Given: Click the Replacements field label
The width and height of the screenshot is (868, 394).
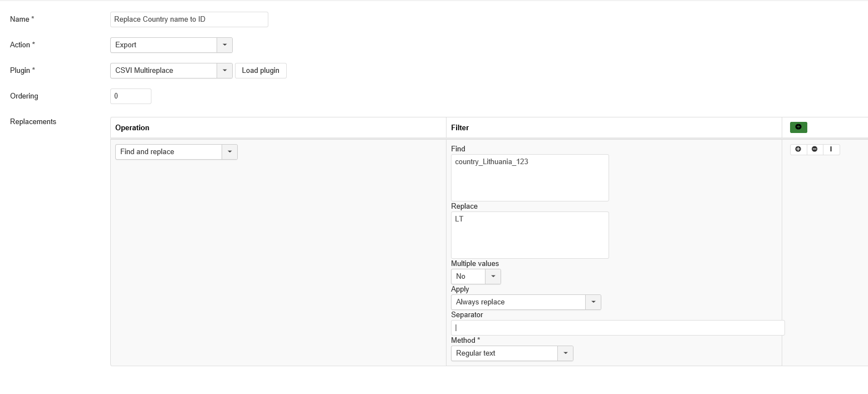Looking at the screenshot, I should [x=33, y=122].
